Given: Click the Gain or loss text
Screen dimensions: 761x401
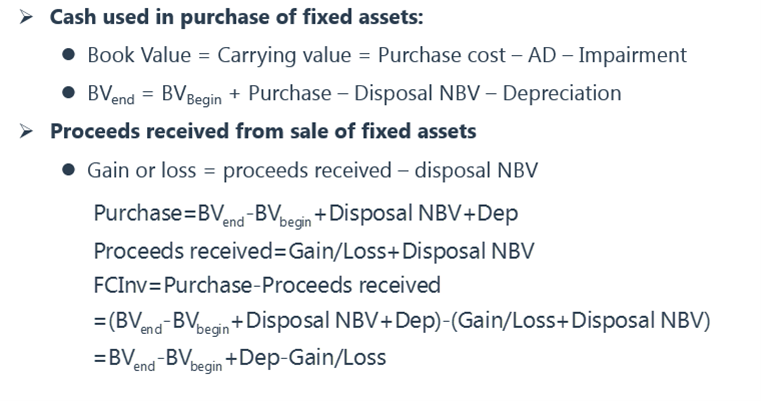Looking at the screenshot, I should point(142,170).
